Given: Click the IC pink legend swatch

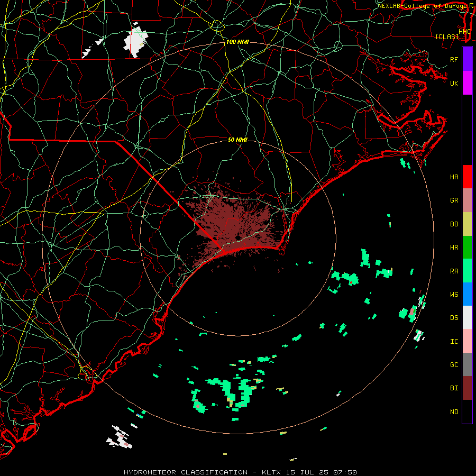Looking at the screenshot, I should 467,341.
